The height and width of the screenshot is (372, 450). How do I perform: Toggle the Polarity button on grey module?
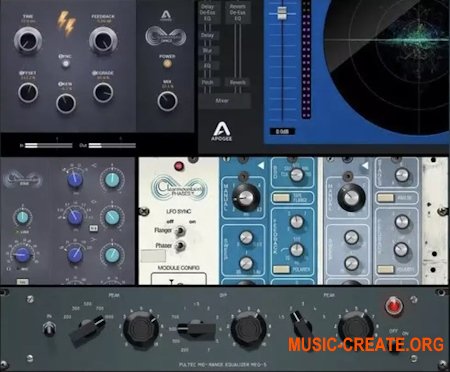pyautogui.click(x=386, y=269)
